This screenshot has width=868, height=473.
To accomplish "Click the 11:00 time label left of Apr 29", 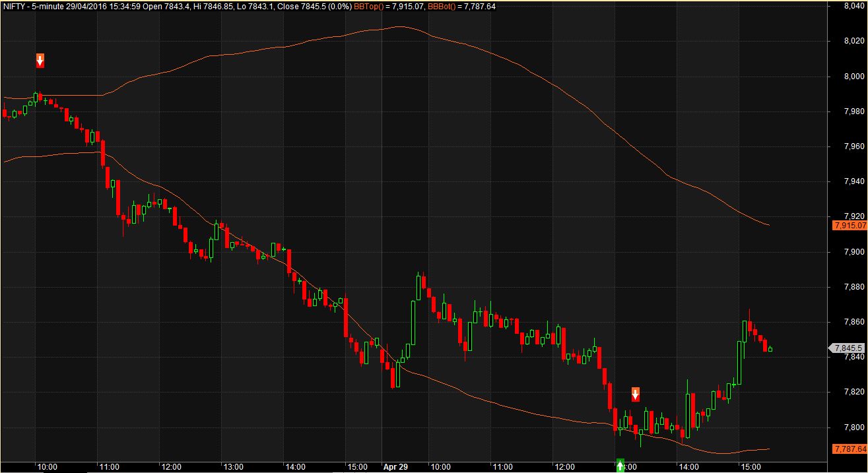I will pyautogui.click(x=110, y=466).
